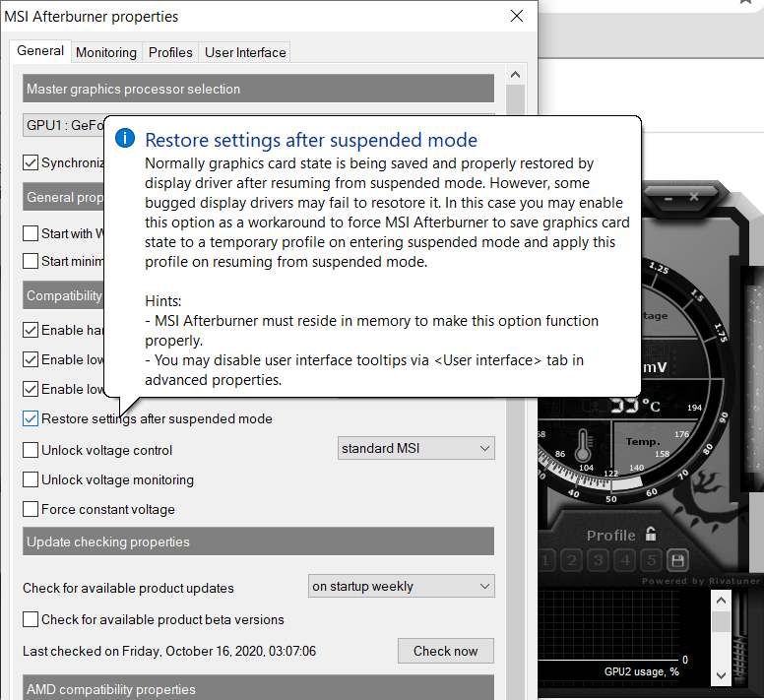Click the GPU2 usage graph label
Screen dimensions: 764x700
coord(641,671)
